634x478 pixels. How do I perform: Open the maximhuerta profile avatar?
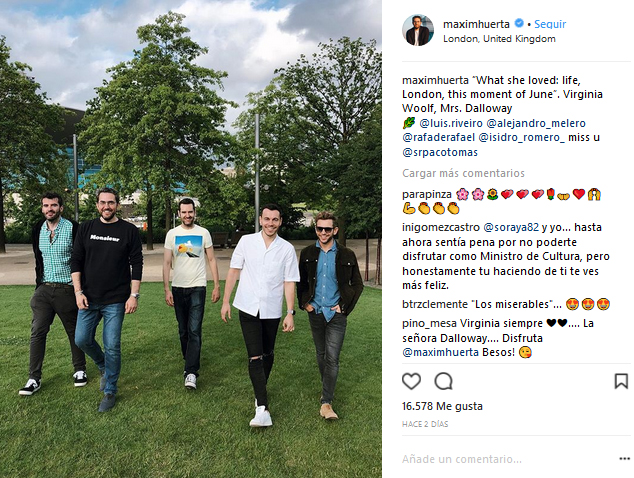click(x=418, y=31)
